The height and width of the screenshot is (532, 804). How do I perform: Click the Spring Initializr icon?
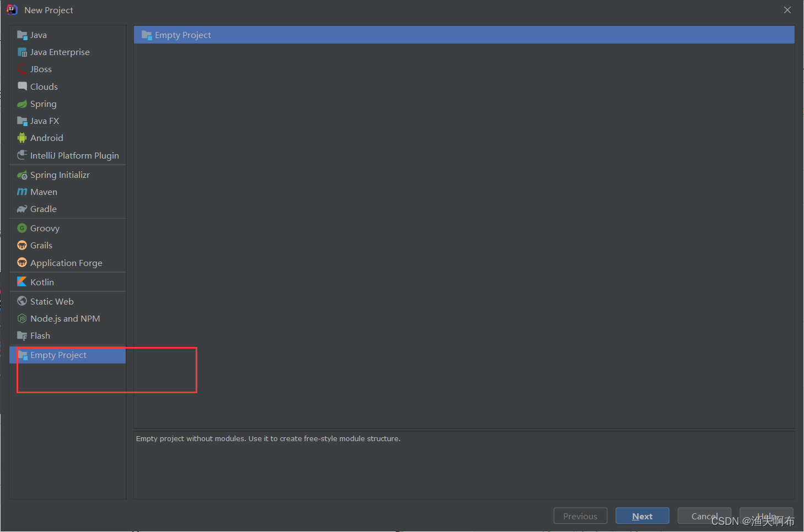pyautogui.click(x=22, y=175)
